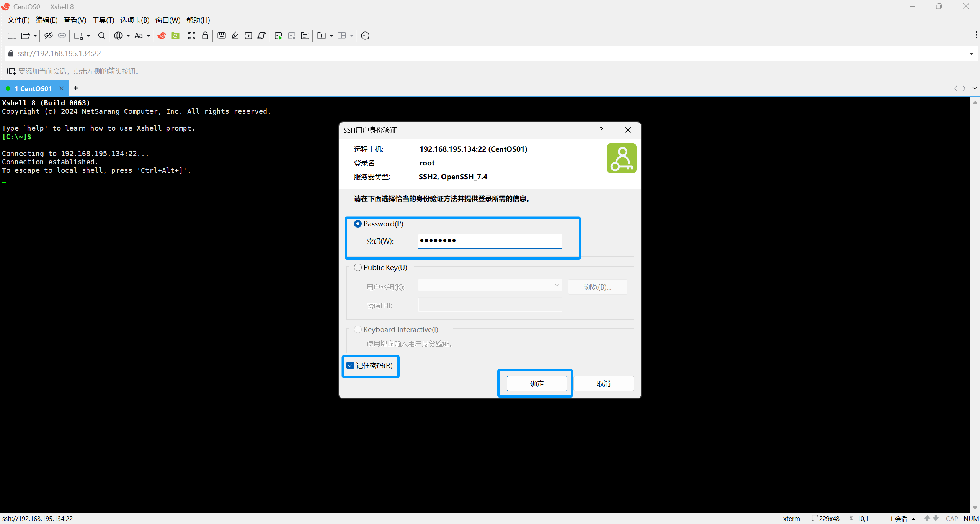
Task: Launch Xftp via green folder icon
Action: point(175,36)
